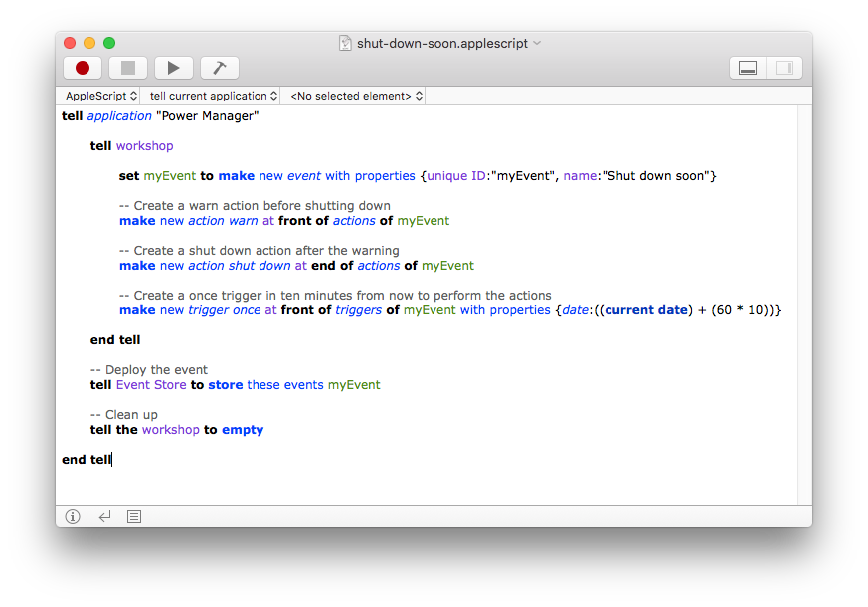Open the 'tell current application' target dropdown
Screen dimensions: 868x607
click(213, 96)
